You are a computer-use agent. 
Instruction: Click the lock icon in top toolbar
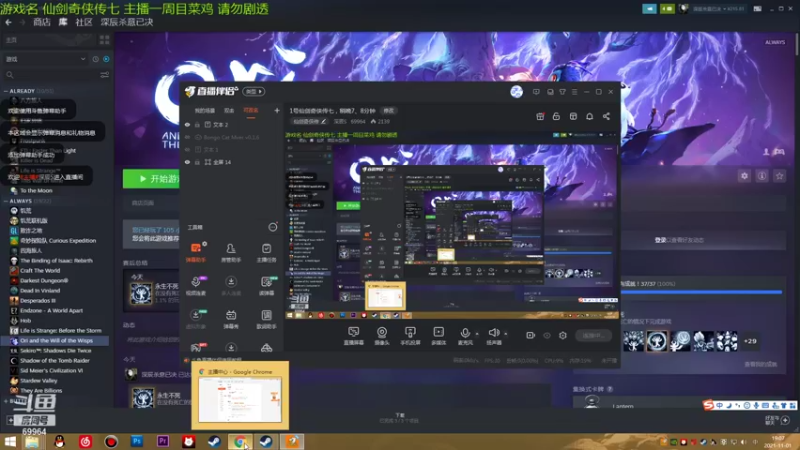tap(556, 116)
